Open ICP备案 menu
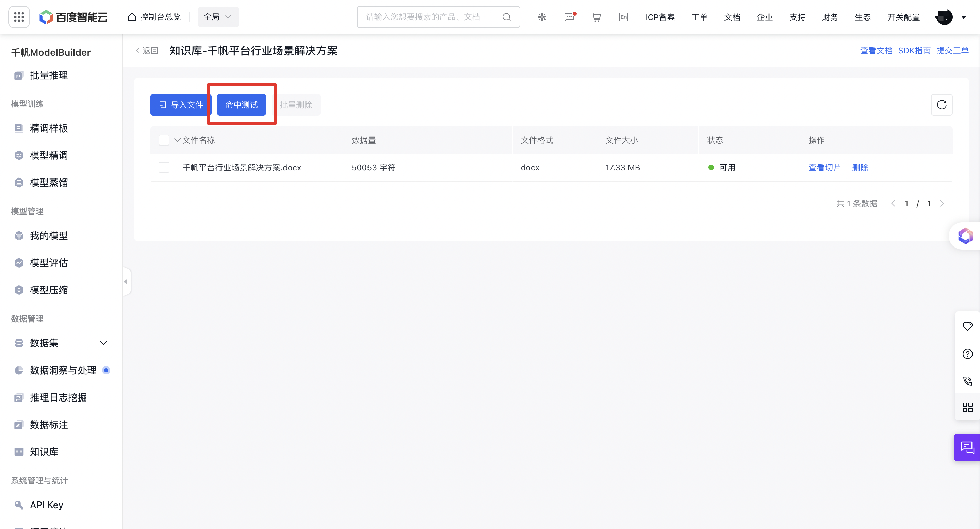The image size is (980, 529). 660,17
